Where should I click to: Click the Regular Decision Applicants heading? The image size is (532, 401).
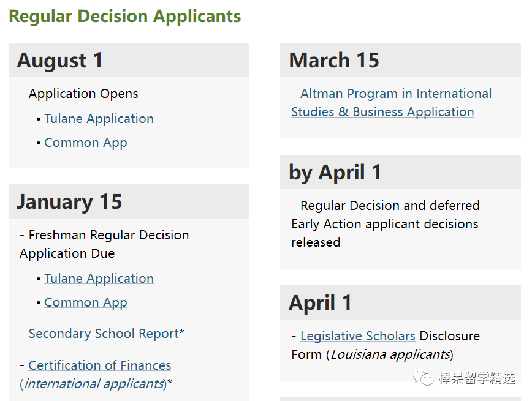[125, 16]
